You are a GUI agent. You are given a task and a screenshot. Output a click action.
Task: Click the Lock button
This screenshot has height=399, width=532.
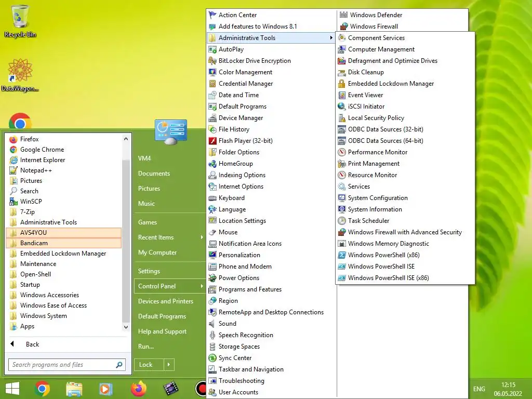click(149, 365)
